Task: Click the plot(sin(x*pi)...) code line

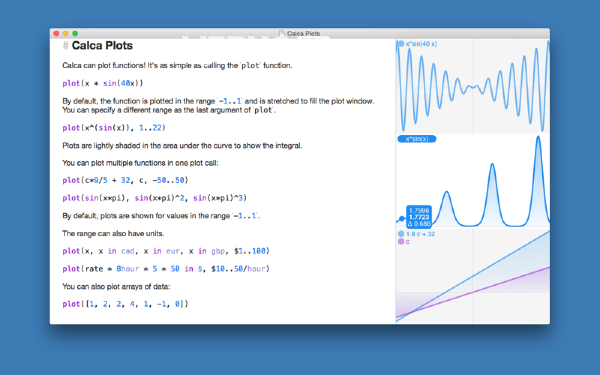Action: [155, 198]
